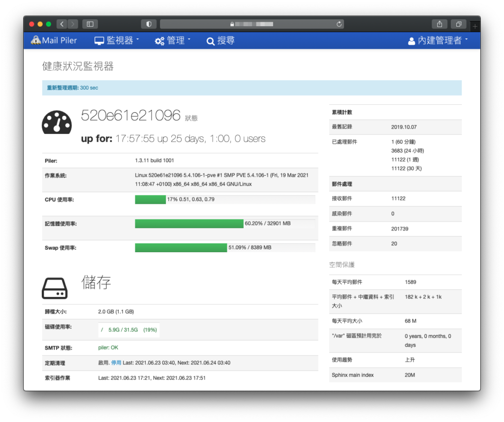The image size is (504, 422).
Task: Click the 儲存 storage heading
Action: click(x=96, y=282)
